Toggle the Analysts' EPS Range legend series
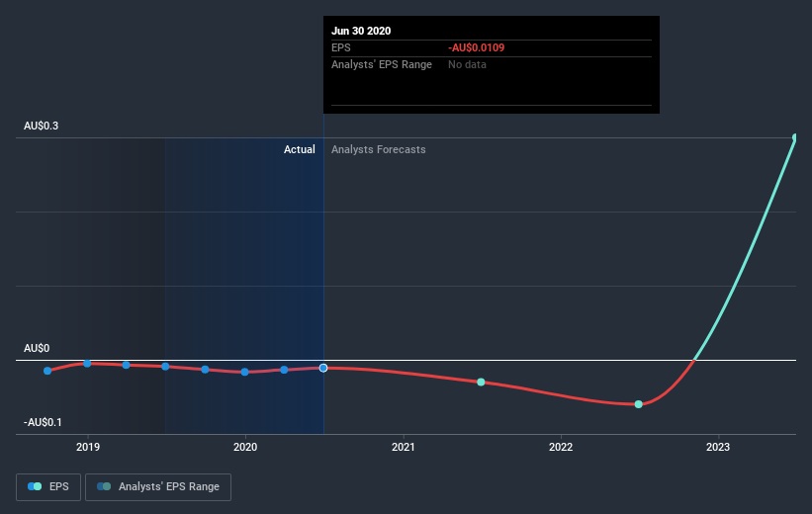Screen dimensions: 812x514 (158, 486)
